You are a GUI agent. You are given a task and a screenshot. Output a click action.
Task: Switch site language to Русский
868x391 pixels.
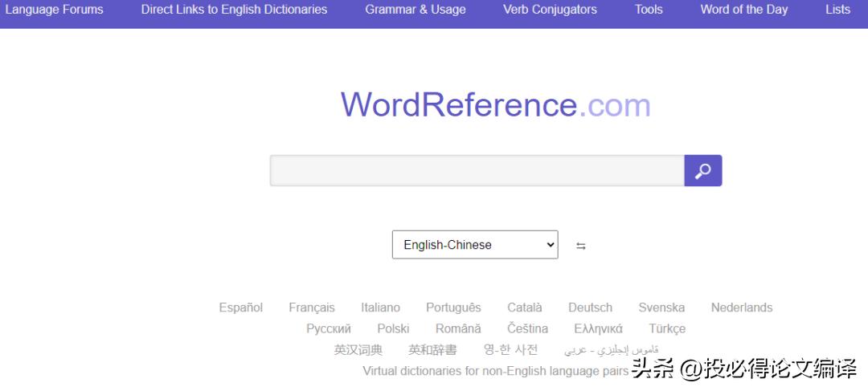[x=329, y=329]
